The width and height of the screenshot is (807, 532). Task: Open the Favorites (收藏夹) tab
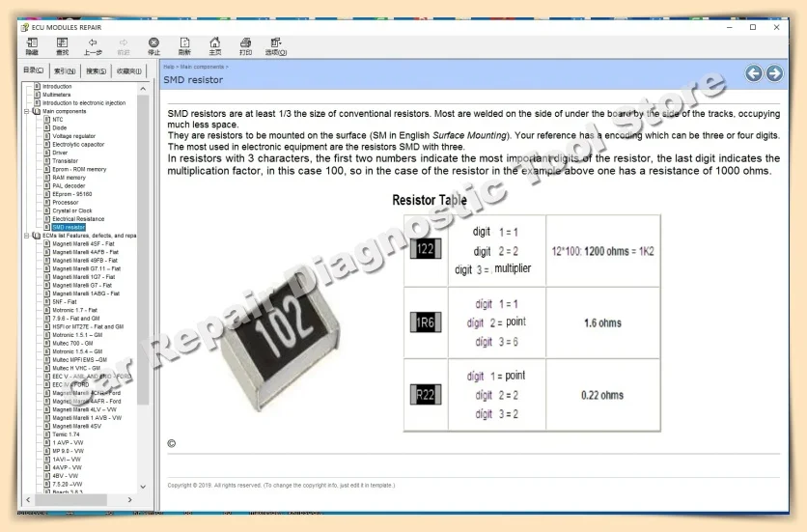[128, 70]
